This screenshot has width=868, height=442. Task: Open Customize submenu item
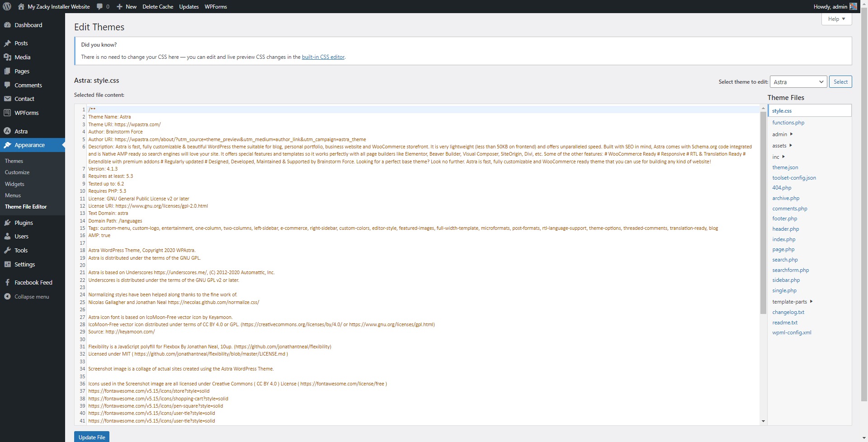[x=17, y=172]
